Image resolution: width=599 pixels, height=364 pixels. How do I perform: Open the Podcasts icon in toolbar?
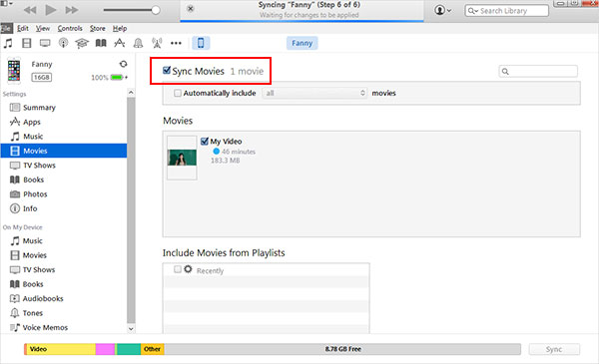64,43
